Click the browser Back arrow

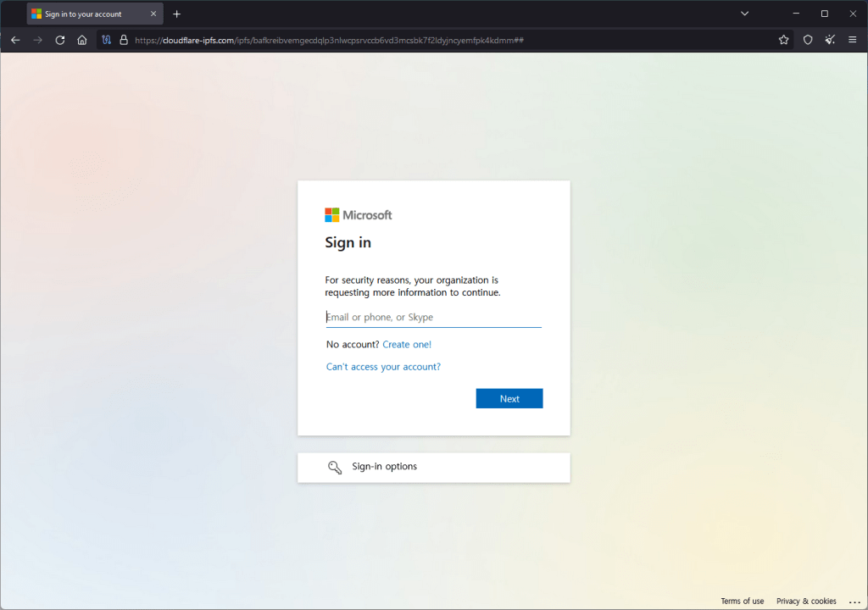[x=15, y=40]
